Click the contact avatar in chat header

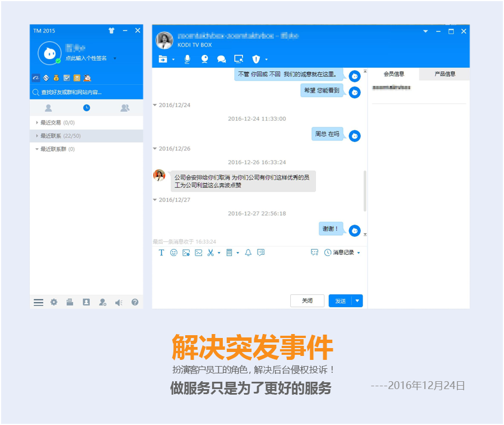(x=164, y=40)
